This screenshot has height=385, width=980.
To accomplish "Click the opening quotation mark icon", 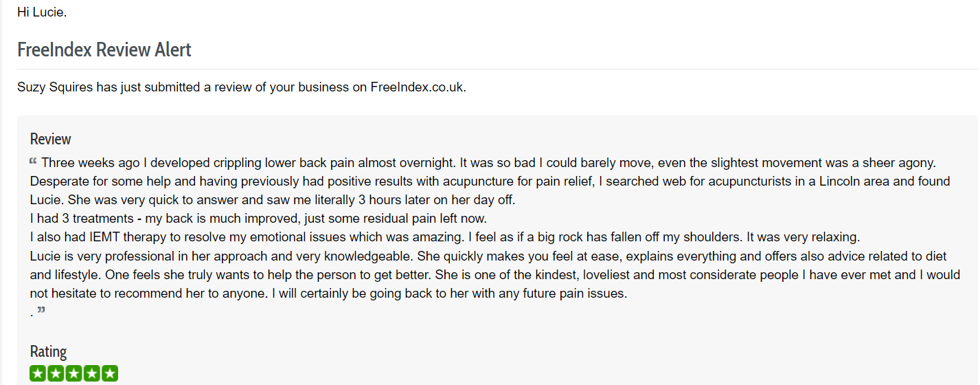I will [x=34, y=162].
